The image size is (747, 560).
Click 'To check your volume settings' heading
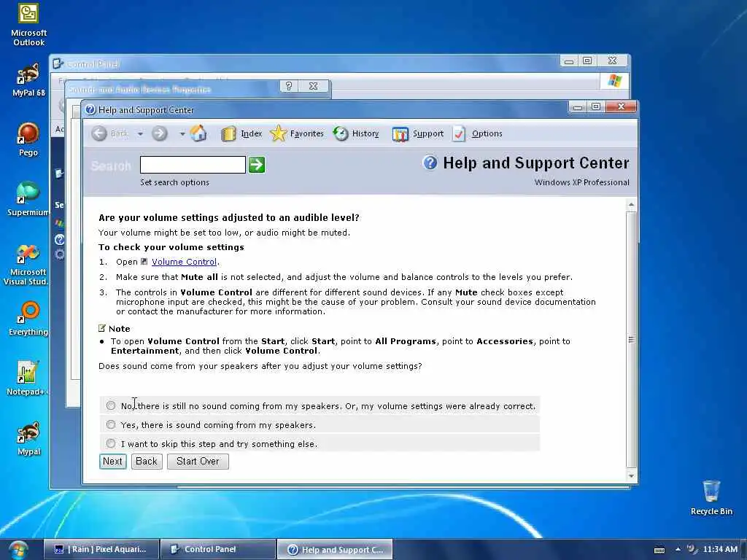coord(171,247)
